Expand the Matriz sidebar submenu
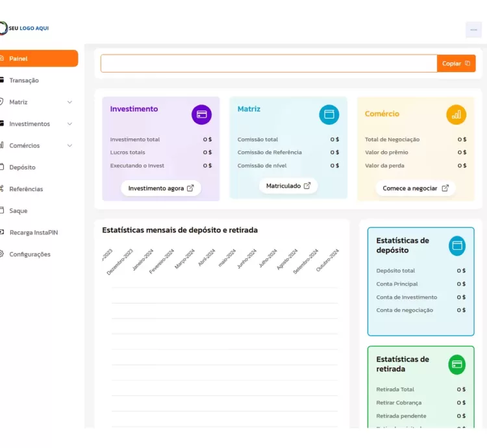The image size is (487, 448). coord(69,102)
